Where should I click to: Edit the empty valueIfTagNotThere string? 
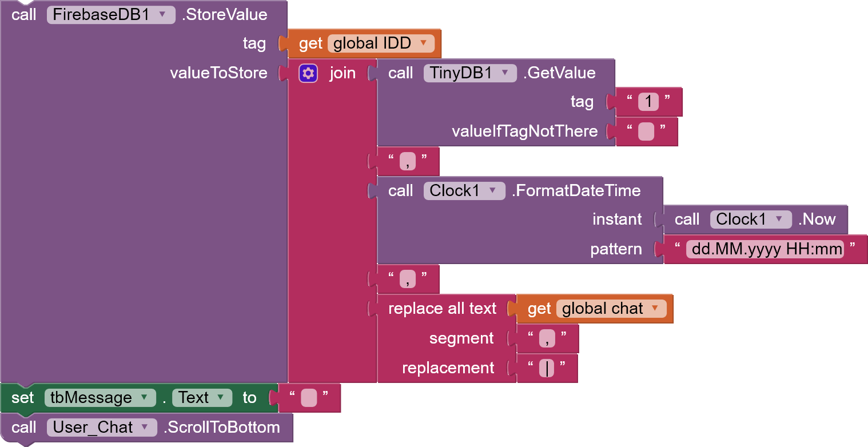(646, 131)
